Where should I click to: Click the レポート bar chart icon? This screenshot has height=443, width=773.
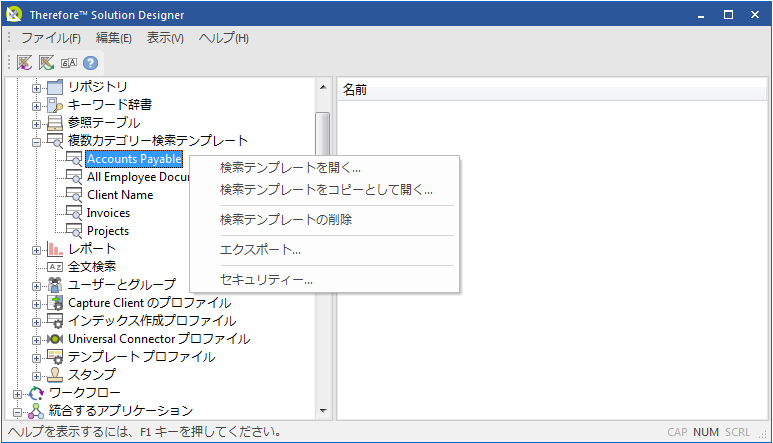[56, 249]
